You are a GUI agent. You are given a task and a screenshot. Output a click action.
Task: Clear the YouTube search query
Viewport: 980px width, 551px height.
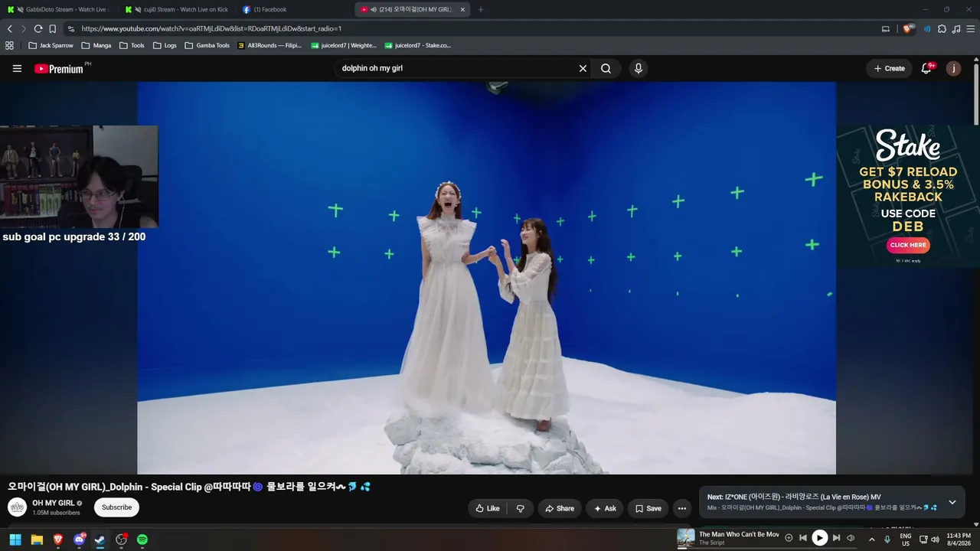point(583,68)
